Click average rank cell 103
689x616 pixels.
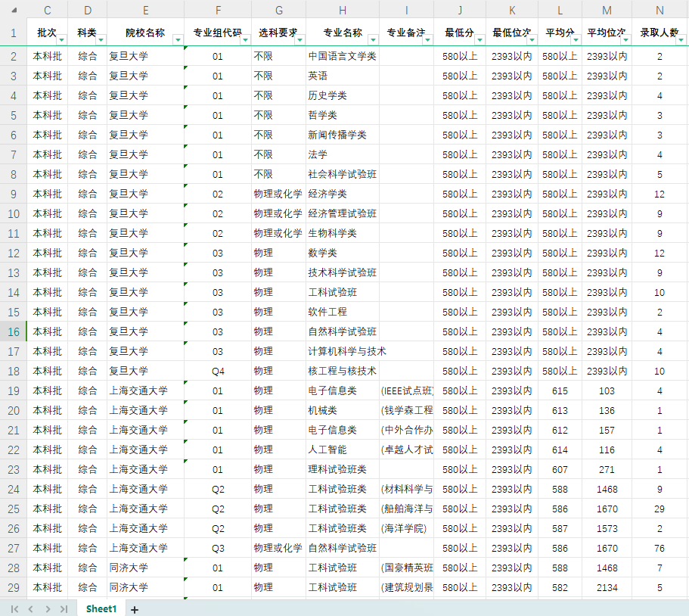click(x=607, y=390)
